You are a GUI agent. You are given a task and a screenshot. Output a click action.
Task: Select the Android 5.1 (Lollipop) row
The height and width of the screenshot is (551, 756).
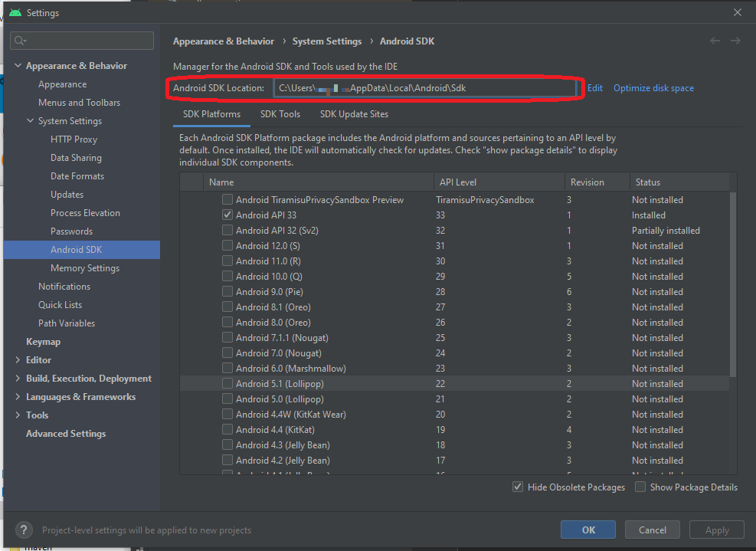[x=455, y=384]
